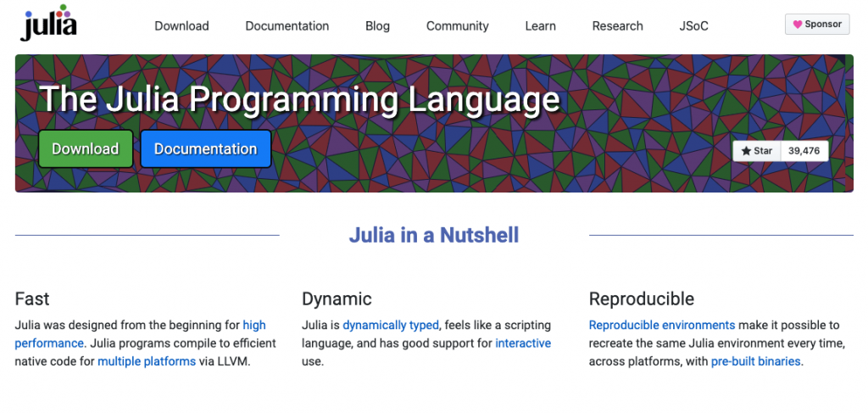Follow the 'dynamically typed' link
The width and height of the screenshot is (868, 413).
pos(390,325)
